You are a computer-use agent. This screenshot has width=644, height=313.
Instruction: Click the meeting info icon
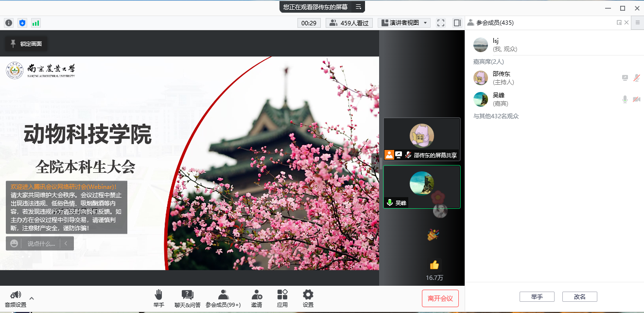click(9, 23)
